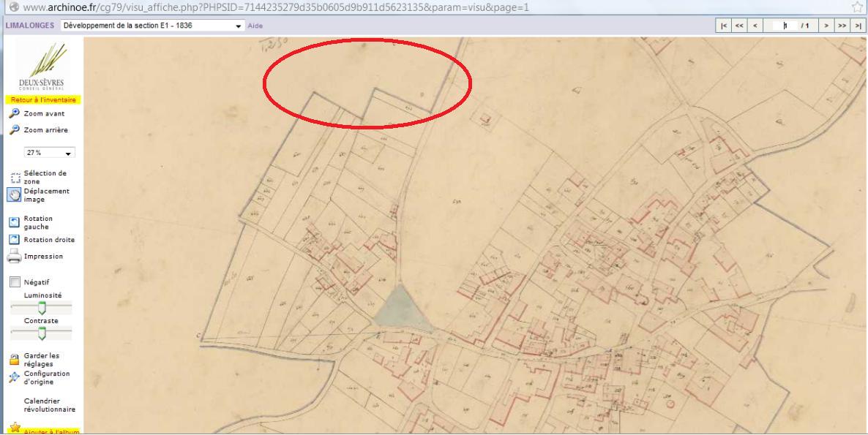Viewport: 868px width, 435px height.
Task: Click the Contraste slider handle
Action: [x=42, y=333]
